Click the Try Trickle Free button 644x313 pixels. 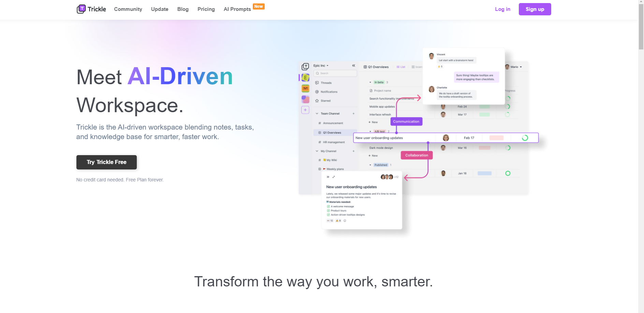tap(106, 162)
